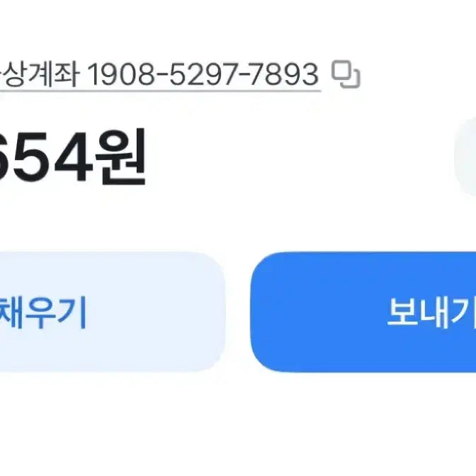Hit the copy-to-clipboard icon near the account

[x=347, y=74]
